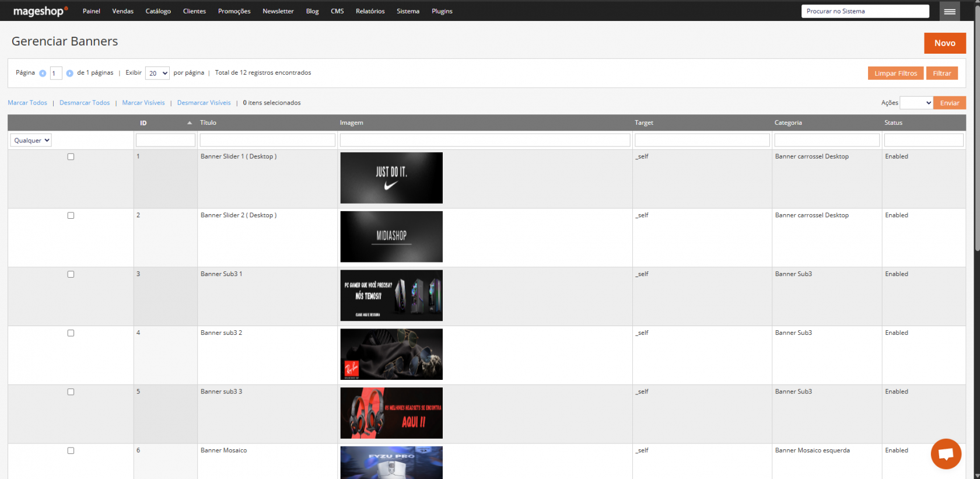This screenshot has height=479, width=980.
Task: Sort by Status column header
Action: point(893,123)
